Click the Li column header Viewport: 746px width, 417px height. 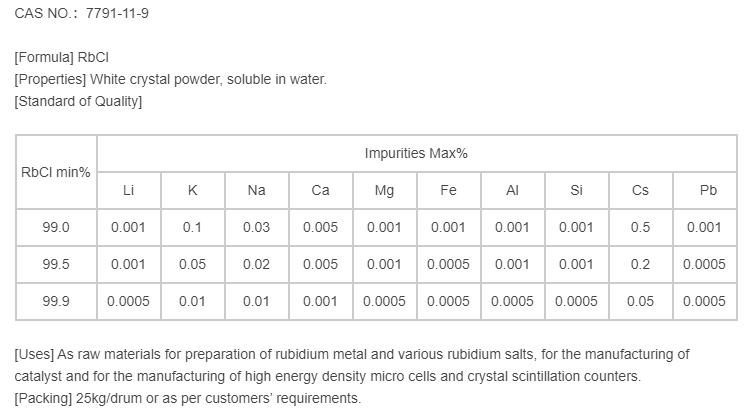[x=128, y=190]
